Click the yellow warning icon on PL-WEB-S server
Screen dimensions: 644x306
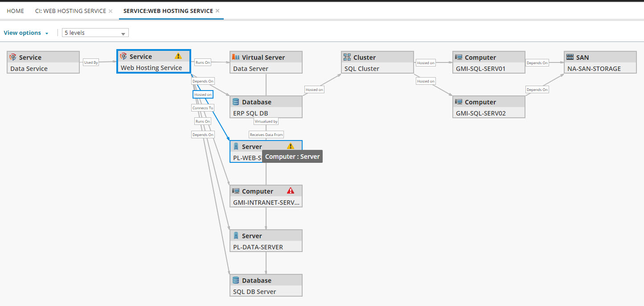coord(291,146)
